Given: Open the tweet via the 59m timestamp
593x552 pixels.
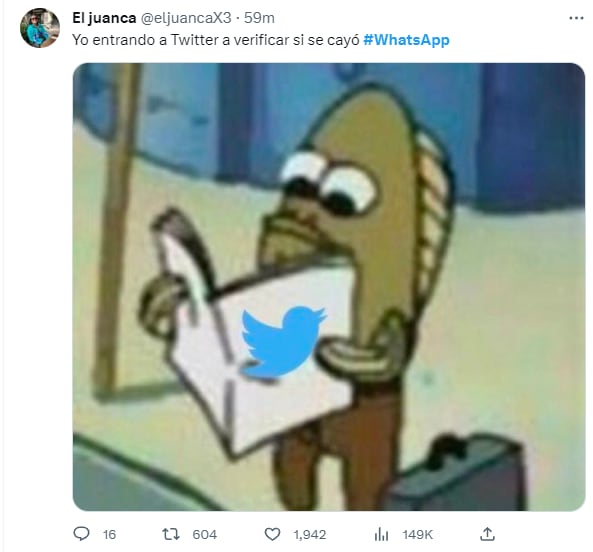Looking at the screenshot, I should pyautogui.click(x=259, y=18).
